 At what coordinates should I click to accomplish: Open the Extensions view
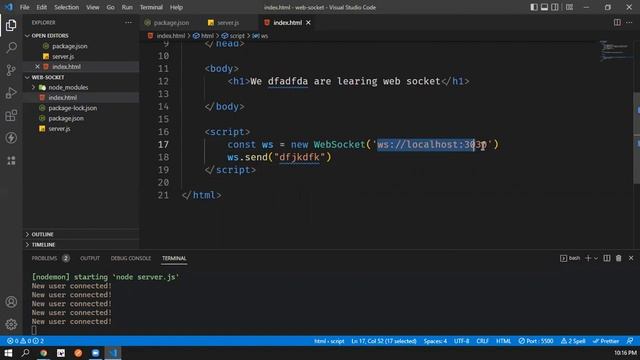(11, 116)
